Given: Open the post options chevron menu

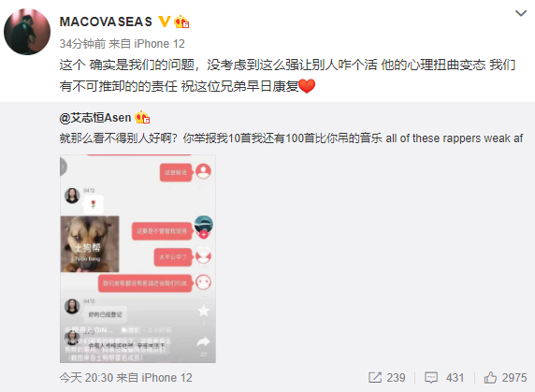Looking at the screenshot, I should (x=521, y=13).
